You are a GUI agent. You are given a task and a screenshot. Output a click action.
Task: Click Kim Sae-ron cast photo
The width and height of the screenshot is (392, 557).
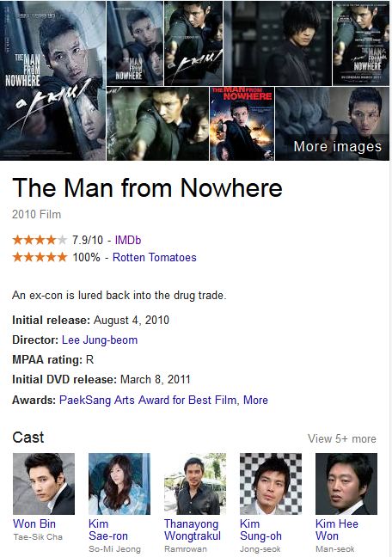point(119,484)
